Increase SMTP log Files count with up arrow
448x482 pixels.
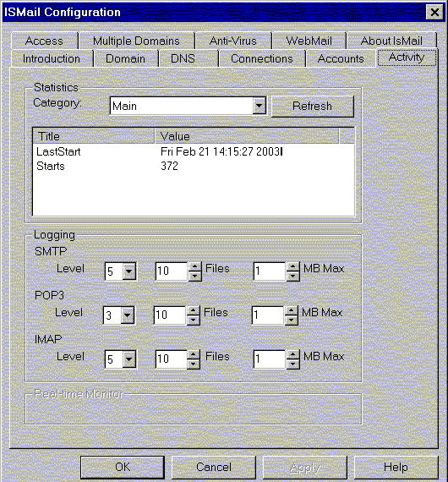pos(194,267)
